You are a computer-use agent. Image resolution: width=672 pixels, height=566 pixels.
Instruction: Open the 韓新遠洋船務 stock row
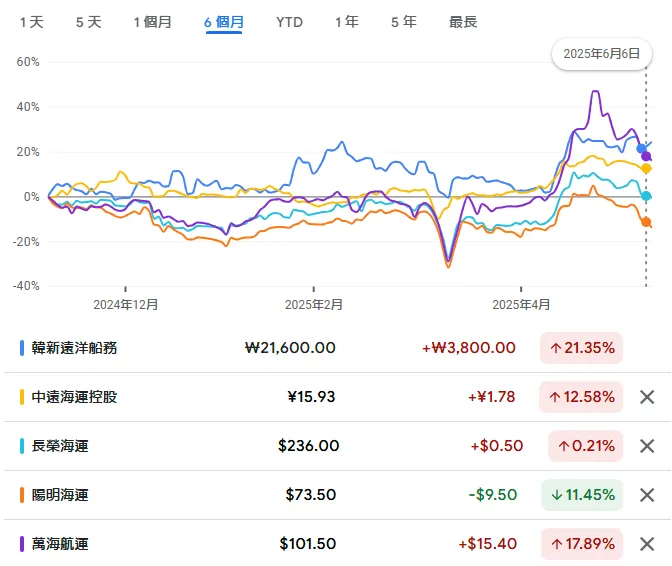[x=337, y=348]
